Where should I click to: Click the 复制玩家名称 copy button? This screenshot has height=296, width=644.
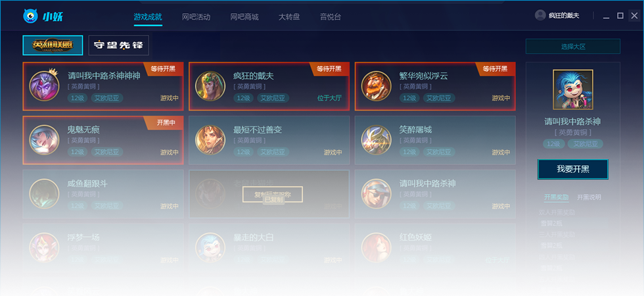point(273,195)
